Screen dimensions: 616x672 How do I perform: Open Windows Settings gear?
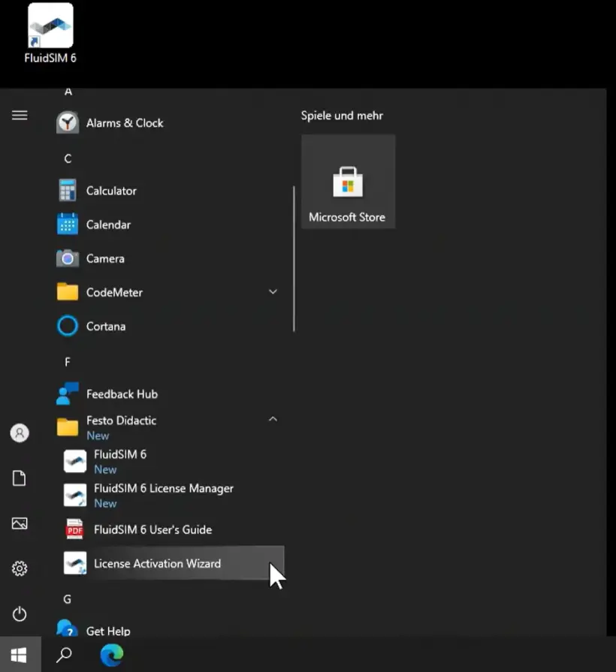click(x=20, y=568)
